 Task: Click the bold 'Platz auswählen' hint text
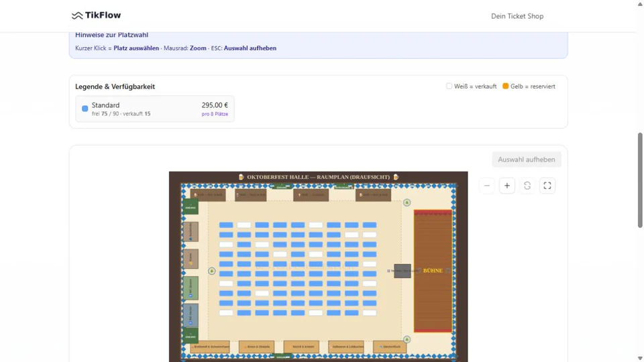(136, 48)
